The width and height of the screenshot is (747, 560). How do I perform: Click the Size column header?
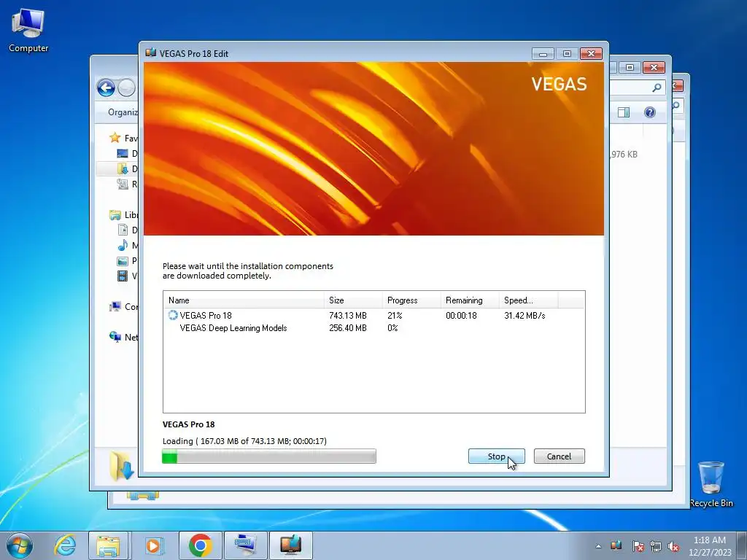coord(353,300)
